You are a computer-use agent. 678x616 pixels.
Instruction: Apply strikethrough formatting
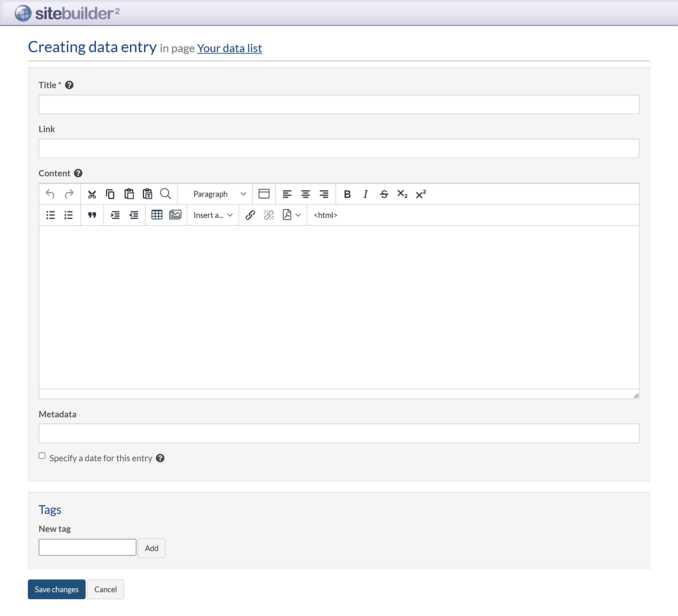click(x=384, y=194)
